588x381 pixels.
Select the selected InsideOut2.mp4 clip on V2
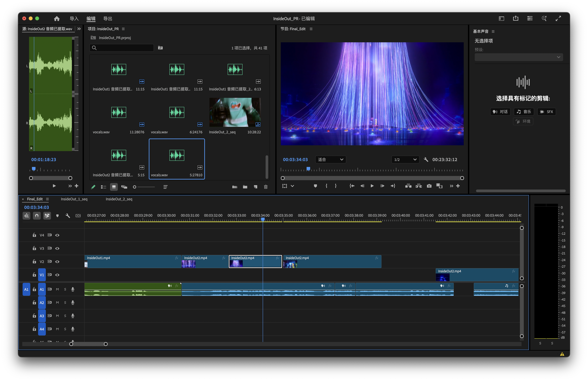point(255,261)
